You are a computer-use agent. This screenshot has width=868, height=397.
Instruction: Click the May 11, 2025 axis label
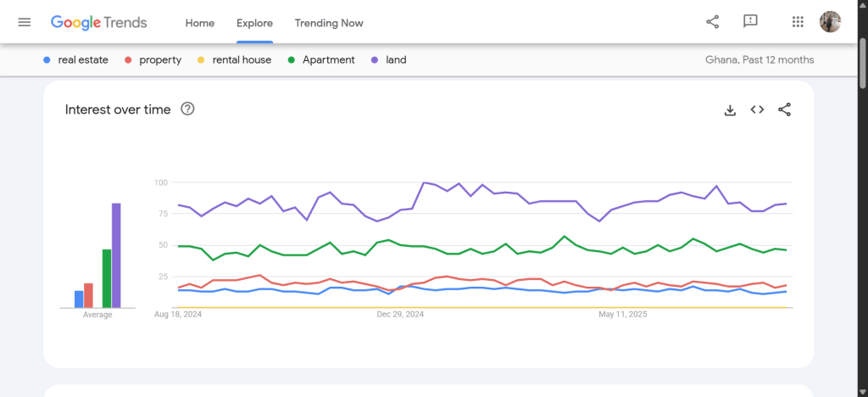623,315
